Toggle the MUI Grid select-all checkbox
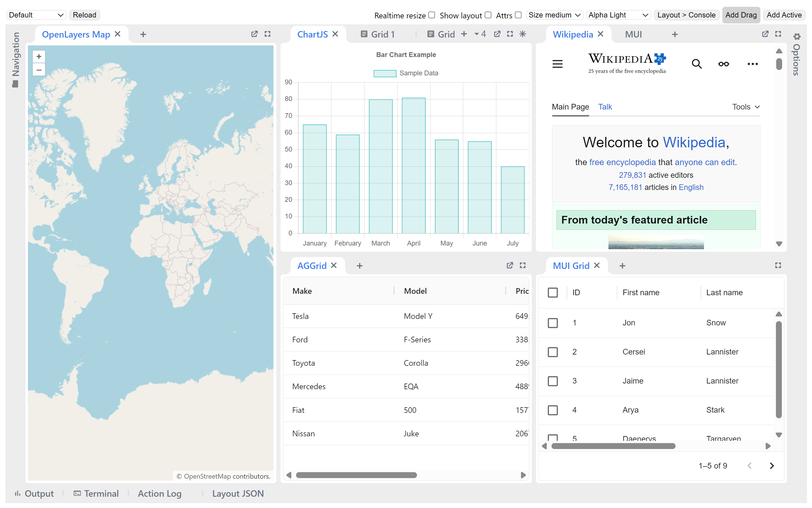This screenshot has width=812, height=508. click(553, 293)
